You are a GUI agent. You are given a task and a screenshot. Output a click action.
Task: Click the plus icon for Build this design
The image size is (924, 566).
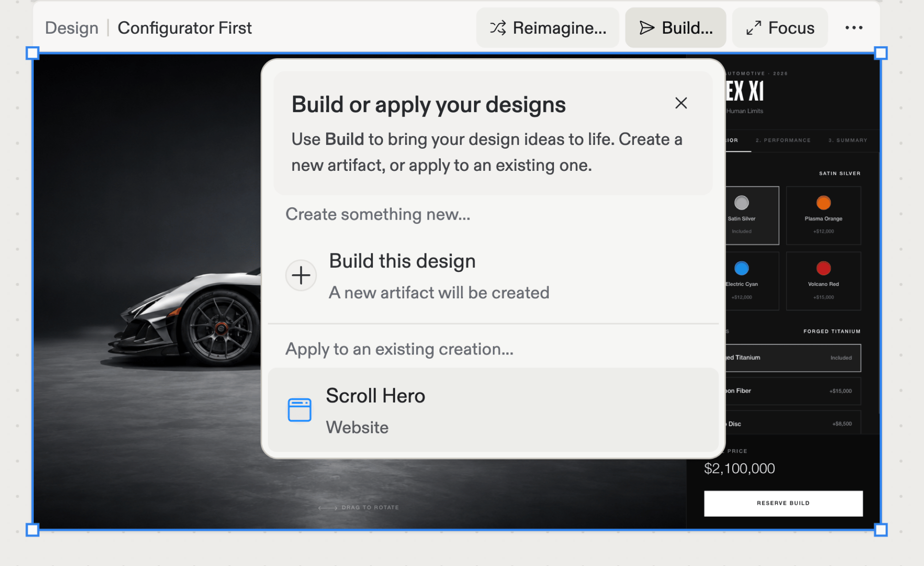click(301, 276)
